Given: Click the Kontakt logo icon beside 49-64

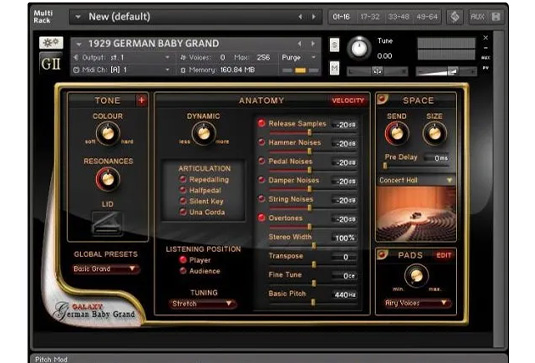Looking at the screenshot, I should click(x=454, y=17).
